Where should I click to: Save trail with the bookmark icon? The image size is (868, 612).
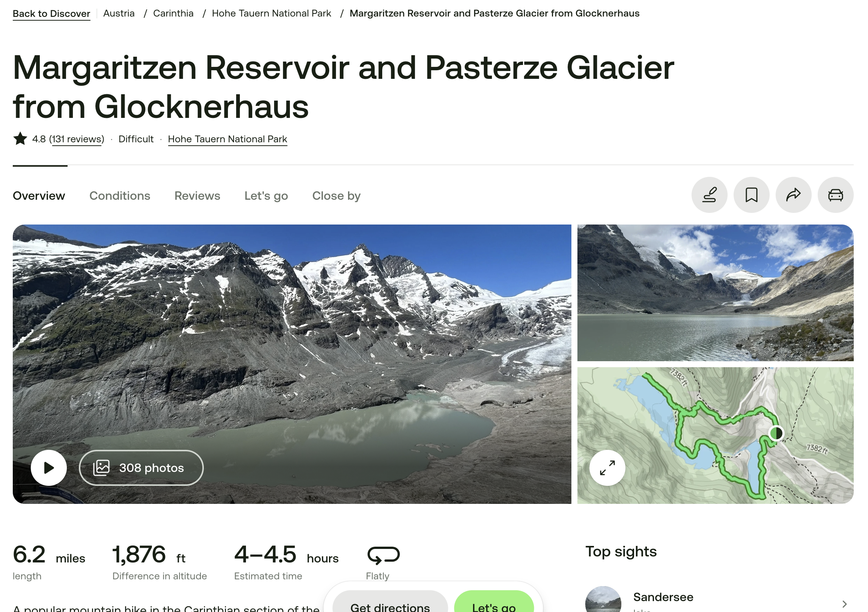(x=751, y=195)
